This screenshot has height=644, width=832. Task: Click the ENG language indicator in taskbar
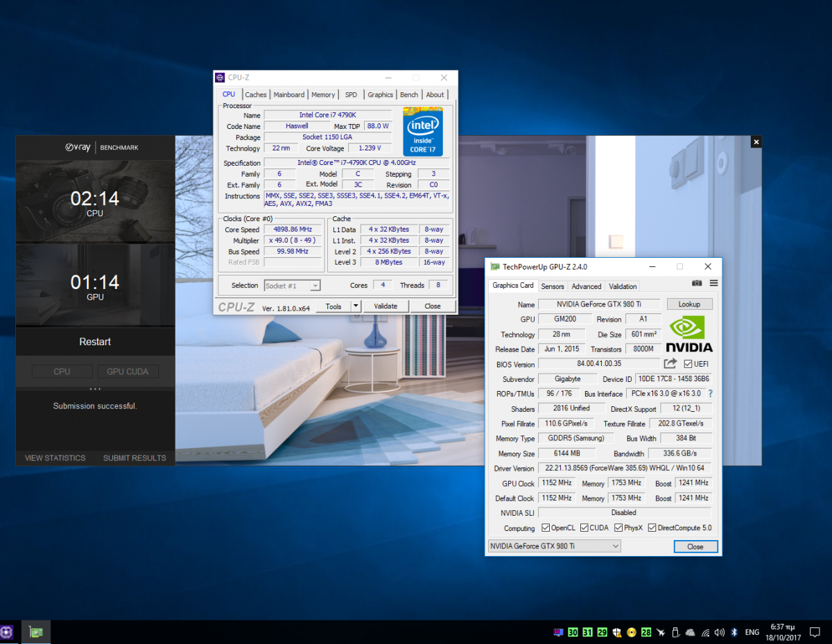[x=752, y=632]
